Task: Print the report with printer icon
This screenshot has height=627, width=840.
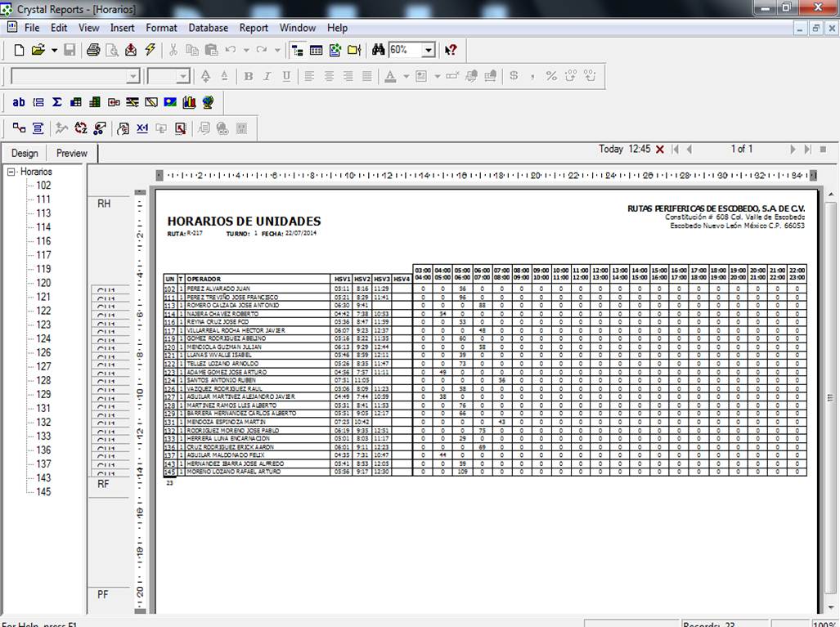Action: [93, 51]
